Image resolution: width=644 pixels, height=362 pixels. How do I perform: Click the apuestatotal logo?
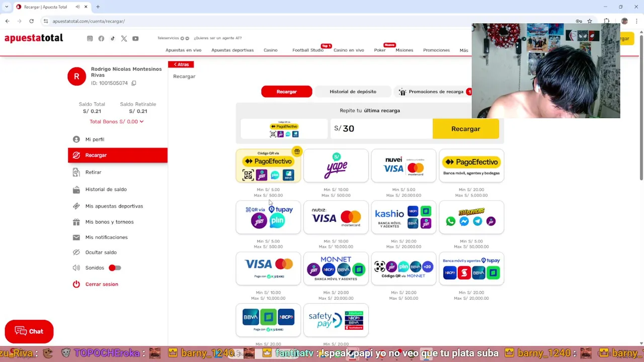34,38
